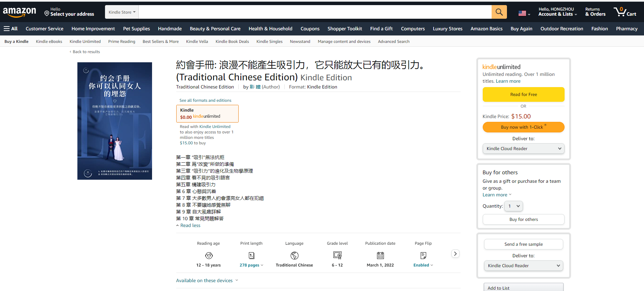
Task: Expand the Page Flip Enabled details
Action: pos(423,265)
